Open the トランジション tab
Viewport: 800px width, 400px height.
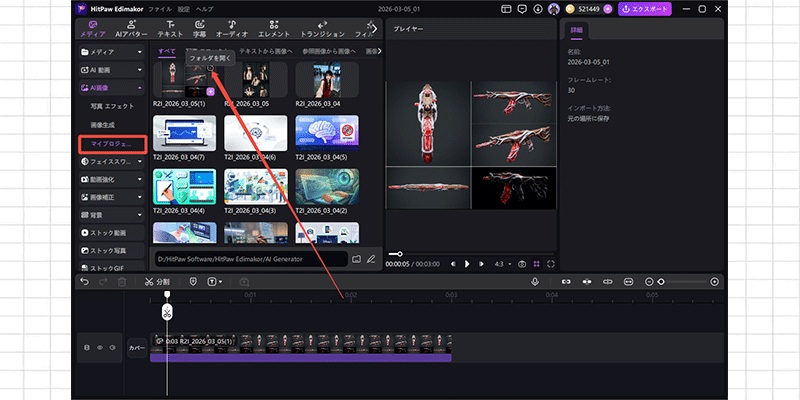click(x=322, y=28)
